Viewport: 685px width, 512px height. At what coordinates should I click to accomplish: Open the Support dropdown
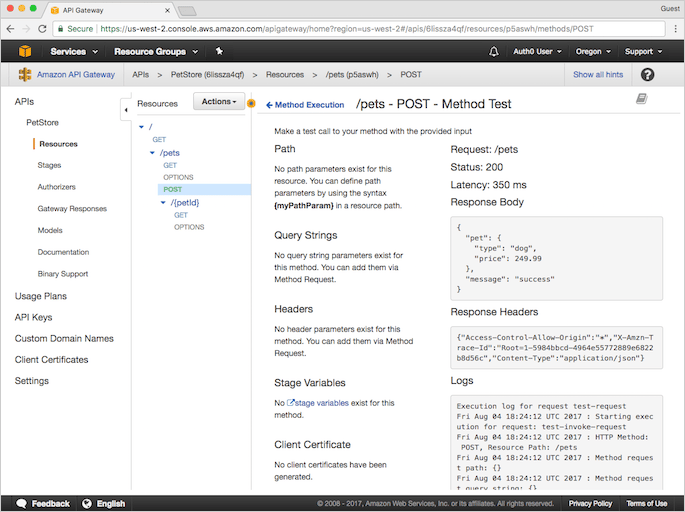643,52
